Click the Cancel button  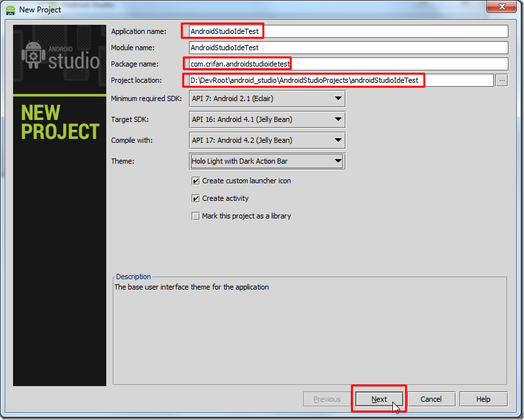431,399
